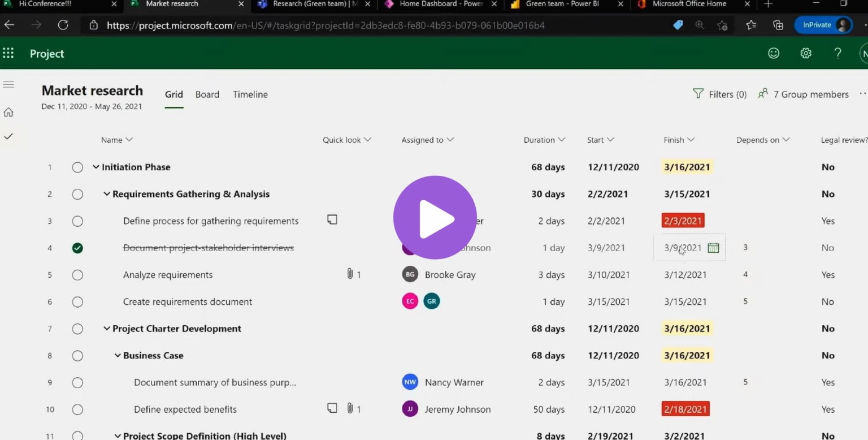Click the red 2/3/2021 finish date
Screen dimensions: 868x440
point(683,221)
